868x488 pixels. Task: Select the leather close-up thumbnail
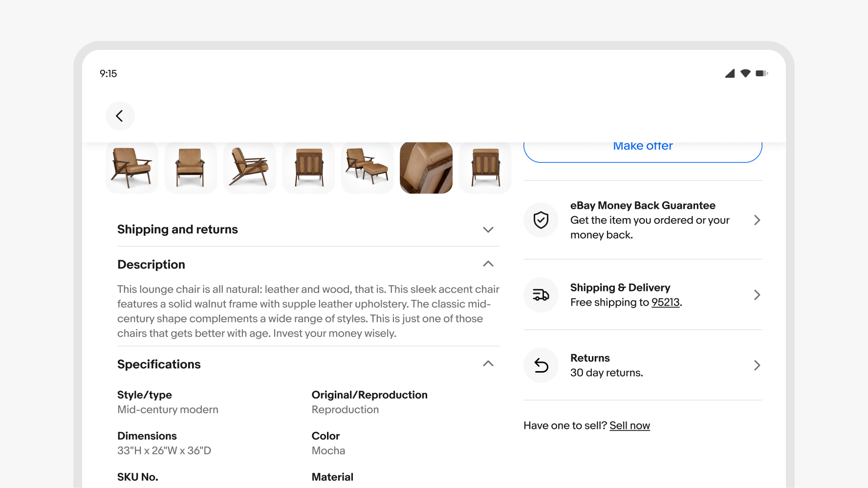click(x=426, y=168)
